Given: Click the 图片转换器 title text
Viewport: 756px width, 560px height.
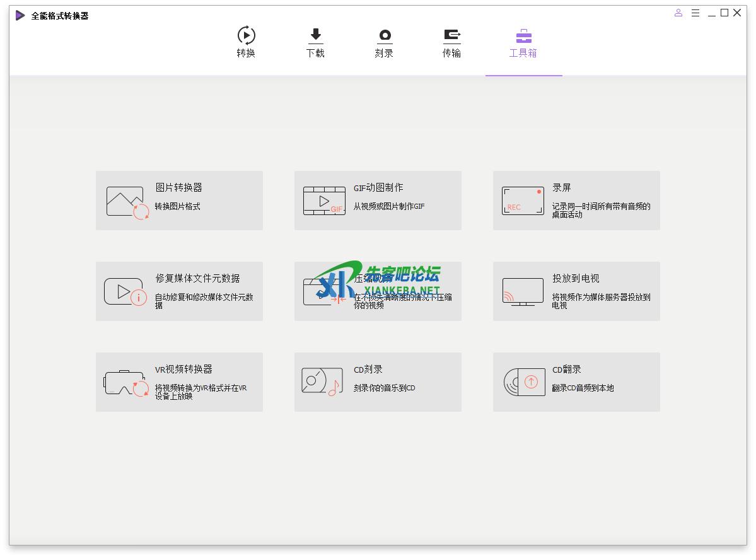Looking at the screenshot, I should pyautogui.click(x=179, y=188).
